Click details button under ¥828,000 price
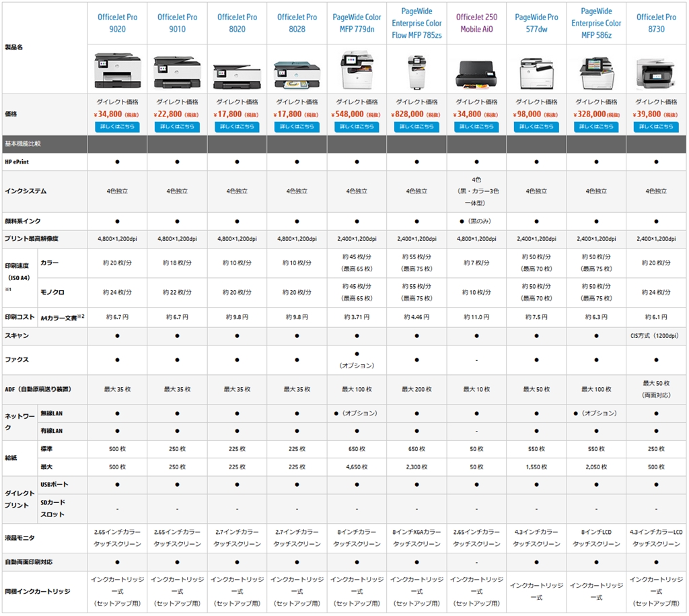 [x=416, y=127]
